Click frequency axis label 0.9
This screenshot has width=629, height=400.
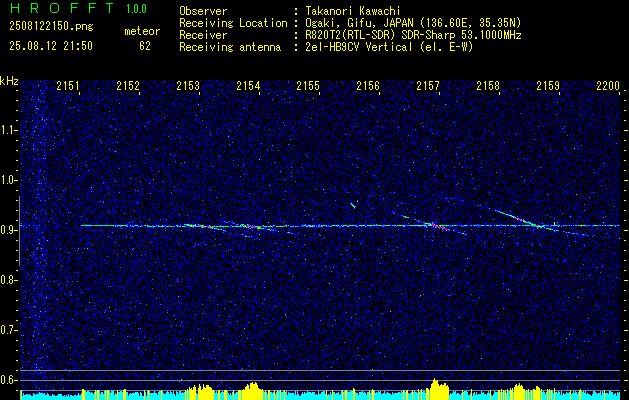(x=8, y=230)
